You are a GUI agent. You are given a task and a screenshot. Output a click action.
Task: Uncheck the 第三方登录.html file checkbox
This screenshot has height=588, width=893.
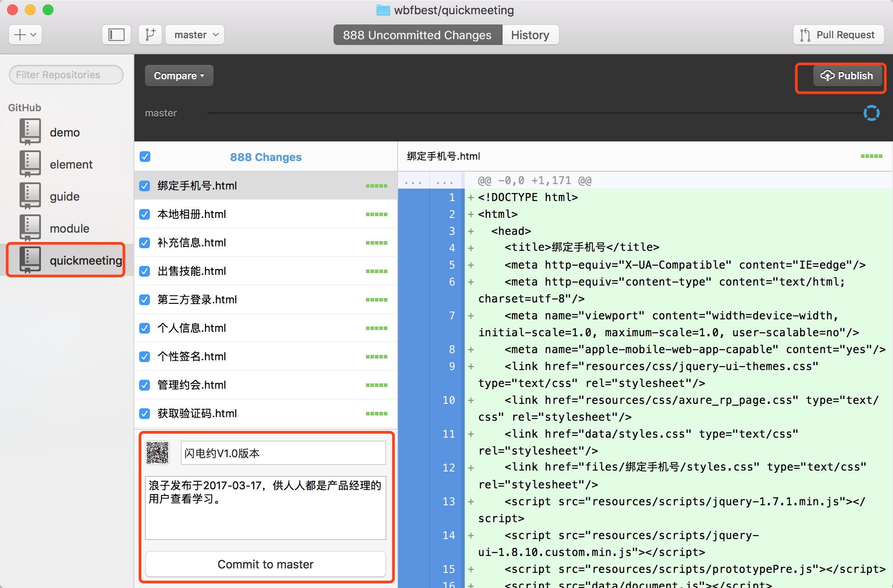(x=145, y=300)
